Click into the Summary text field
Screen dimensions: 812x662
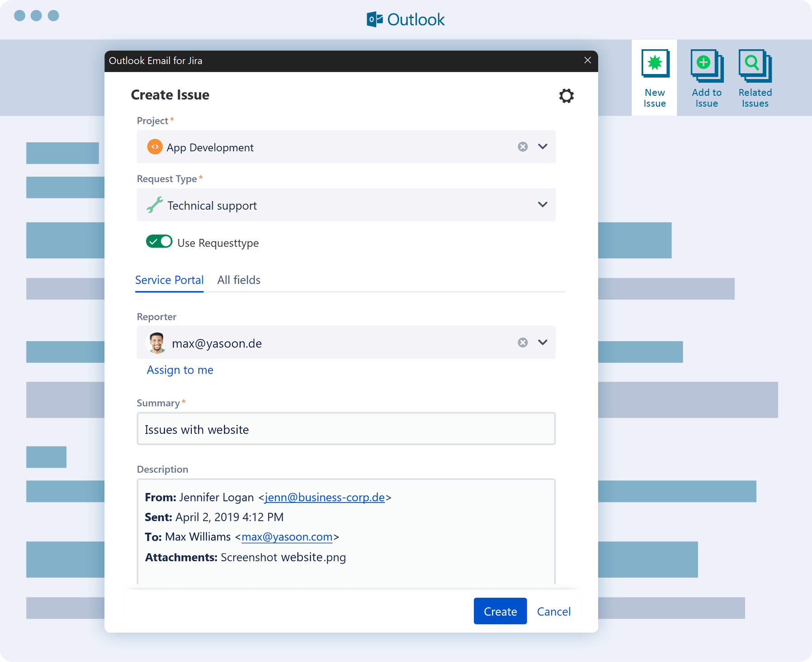[x=346, y=429]
